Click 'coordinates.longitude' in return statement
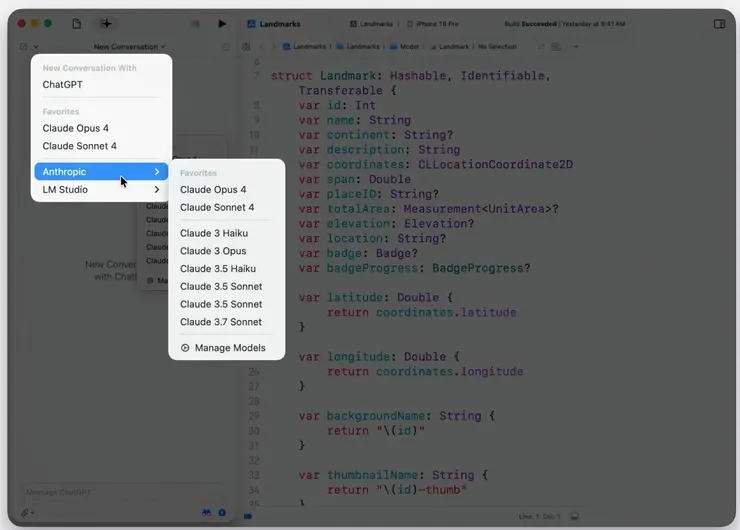Image resolution: width=740 pixels, height=530 pixels. [x=449, y=371]
